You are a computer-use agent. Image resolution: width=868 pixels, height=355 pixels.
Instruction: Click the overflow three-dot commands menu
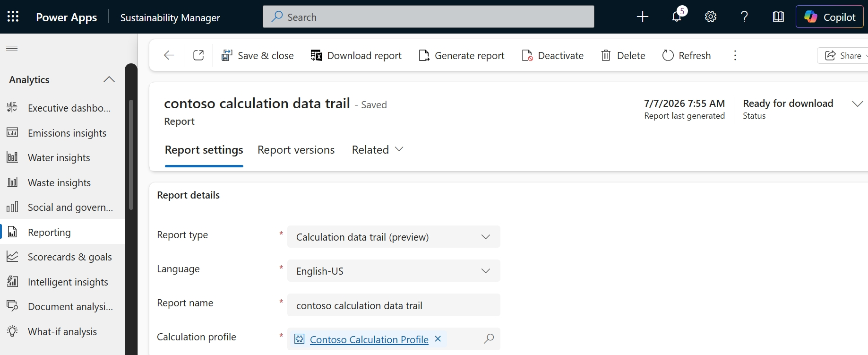(735, 55)
